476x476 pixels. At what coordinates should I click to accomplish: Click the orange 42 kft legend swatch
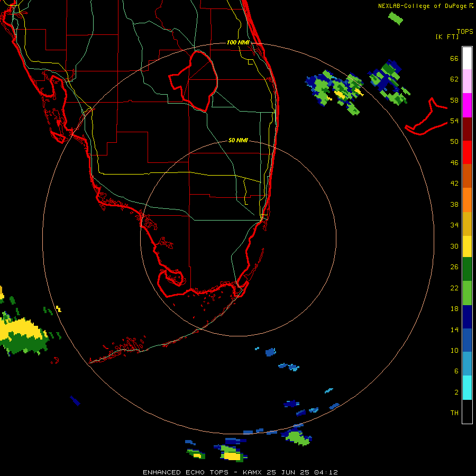[467, 200]
